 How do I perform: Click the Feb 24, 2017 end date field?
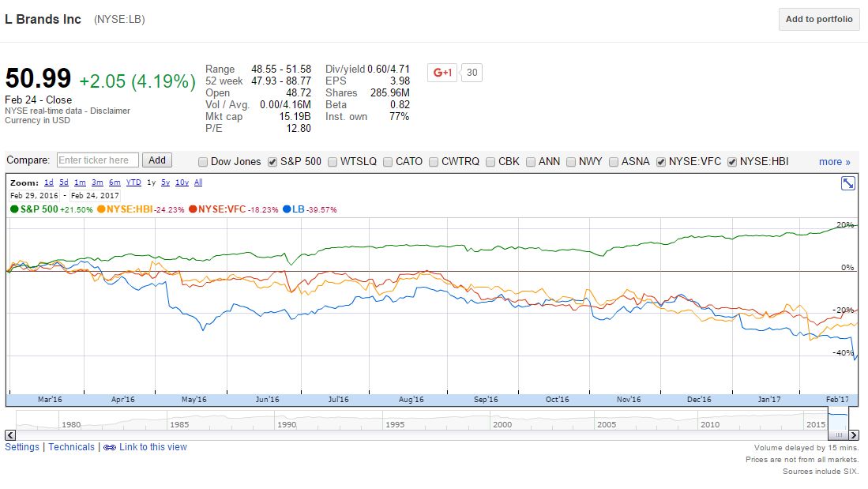(95, 195)
